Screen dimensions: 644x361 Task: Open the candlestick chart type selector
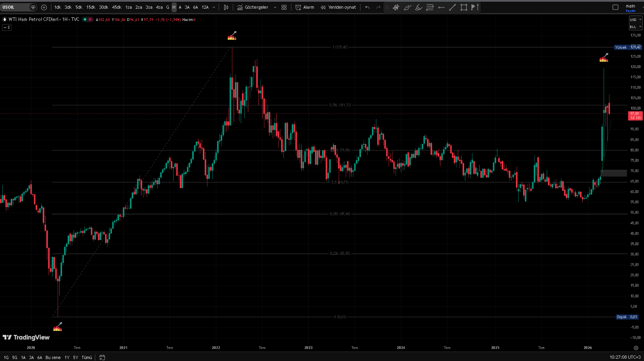226,7
